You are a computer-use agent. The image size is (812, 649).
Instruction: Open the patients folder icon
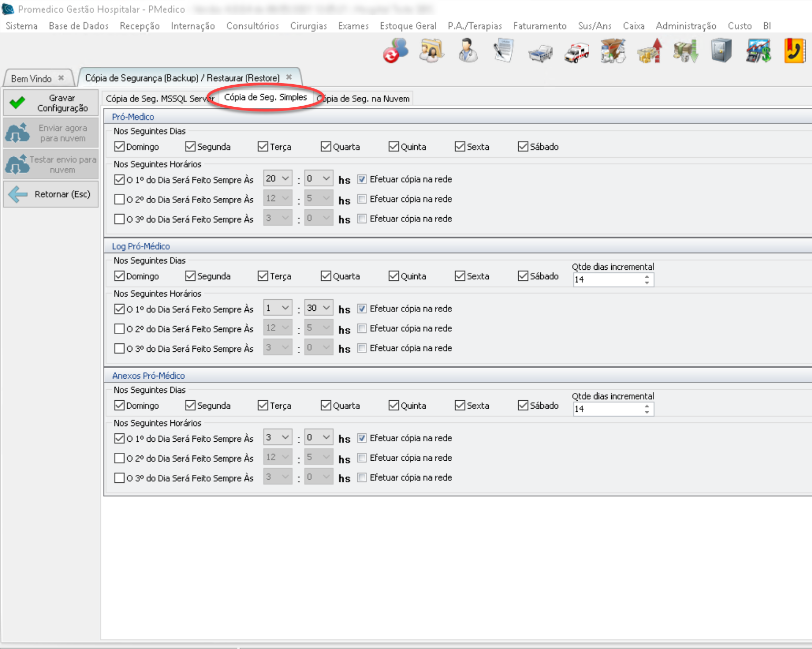pyautogui.click(x=431, y=51)
